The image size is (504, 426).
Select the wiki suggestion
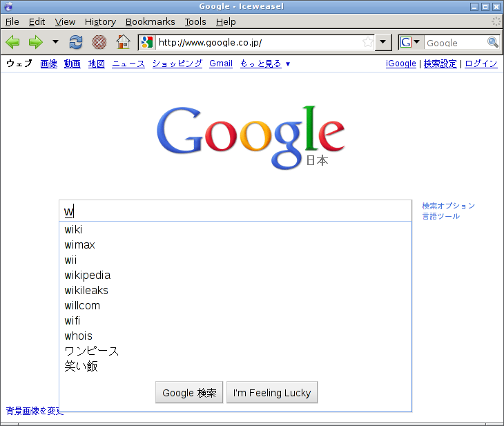[x=235, y=229]
